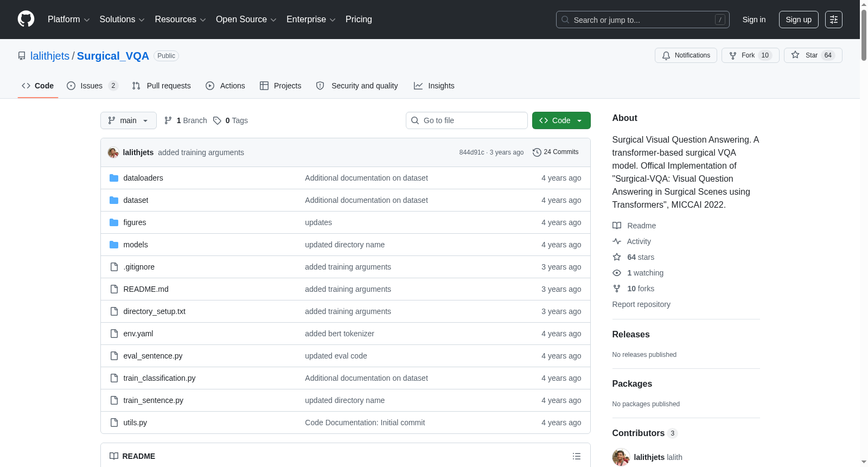Expand the Solutions menu
Viewport: 868px width, 467px height.
[122, 20]
